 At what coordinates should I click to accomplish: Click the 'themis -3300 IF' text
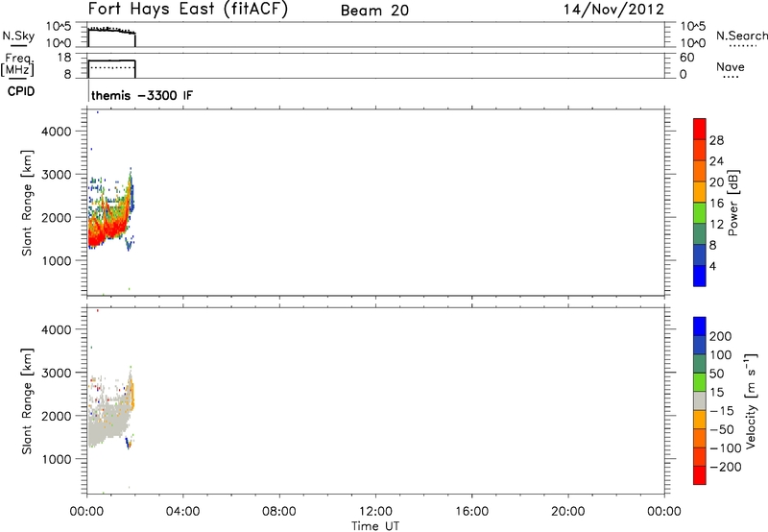coord(142,95)
